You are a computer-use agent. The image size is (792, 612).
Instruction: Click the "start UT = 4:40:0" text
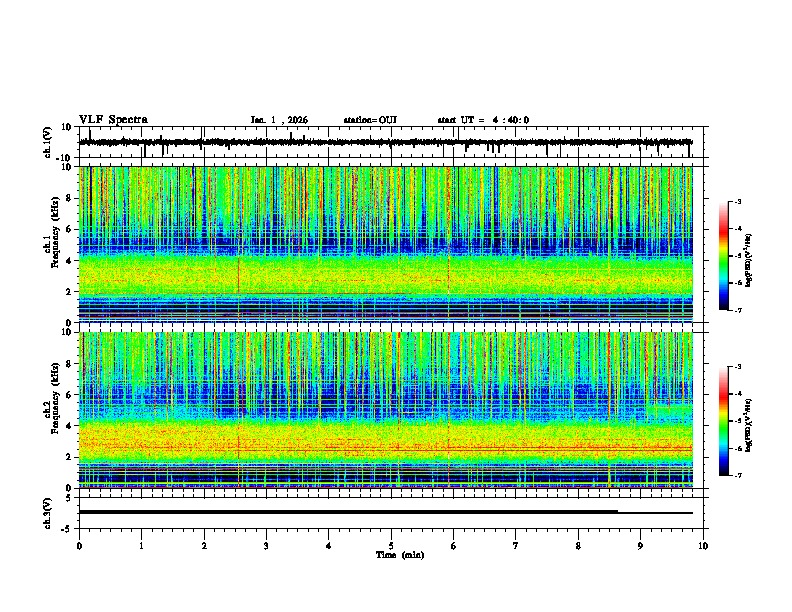[483, 120]
